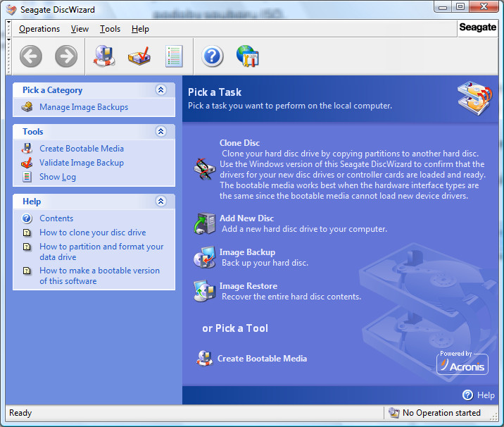The image size is (504, 427).
Task: Collapse the Tools sidebar panel
Action: [x=160, y=131]
